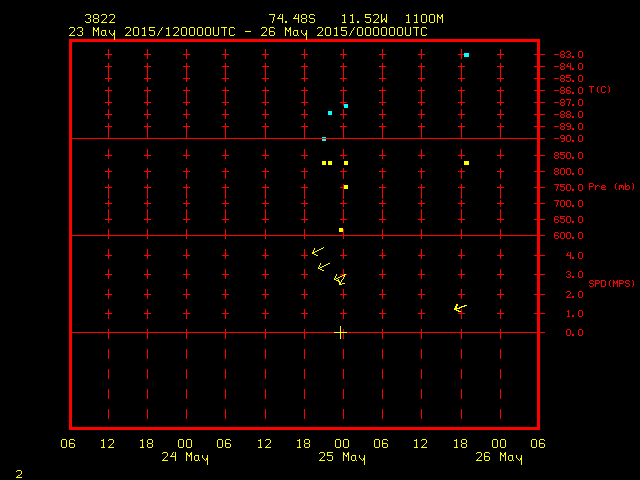The height and width of the screenshot is (480, 640).
Task: Select the small pink point on the -90.0 line
Action: (324, 139)
